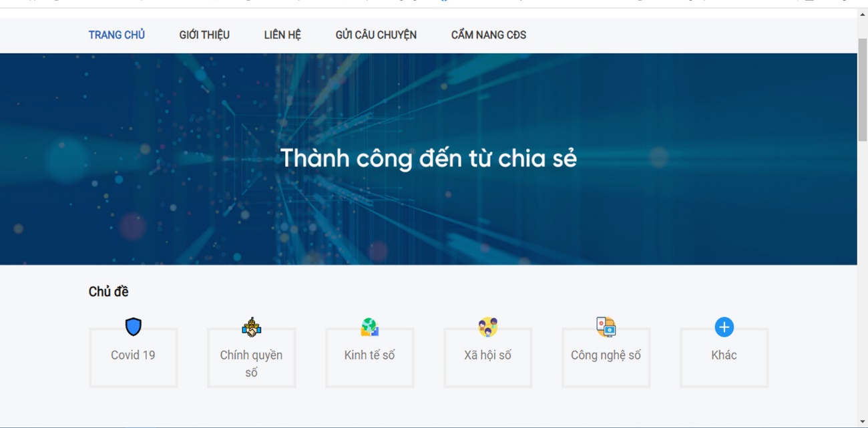Click the "Kinh tế số" text label

[x=369, y=355]
